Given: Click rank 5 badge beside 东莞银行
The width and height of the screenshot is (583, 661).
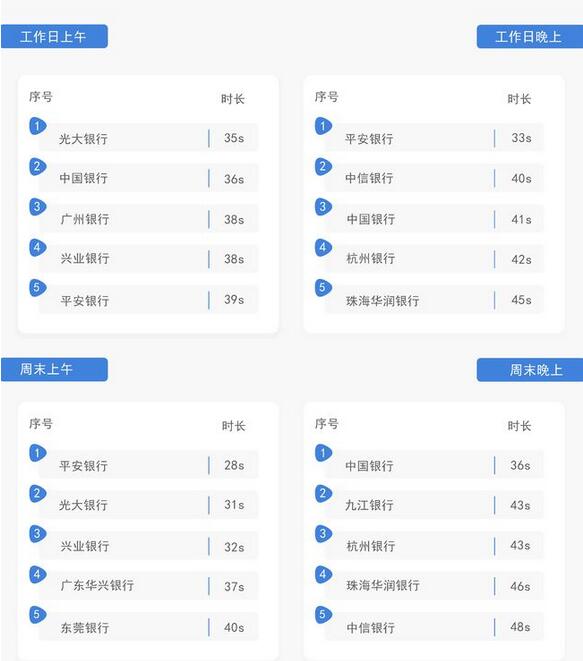Looking at the screenshot, I should click(38, 615).
